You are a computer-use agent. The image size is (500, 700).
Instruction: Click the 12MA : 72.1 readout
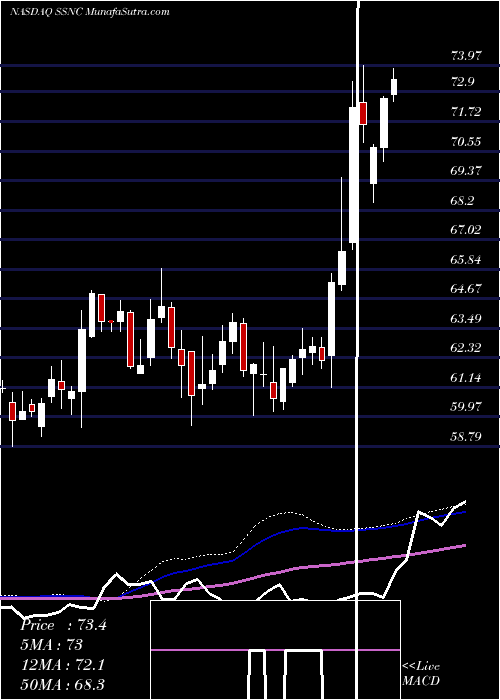click(62, 665)
